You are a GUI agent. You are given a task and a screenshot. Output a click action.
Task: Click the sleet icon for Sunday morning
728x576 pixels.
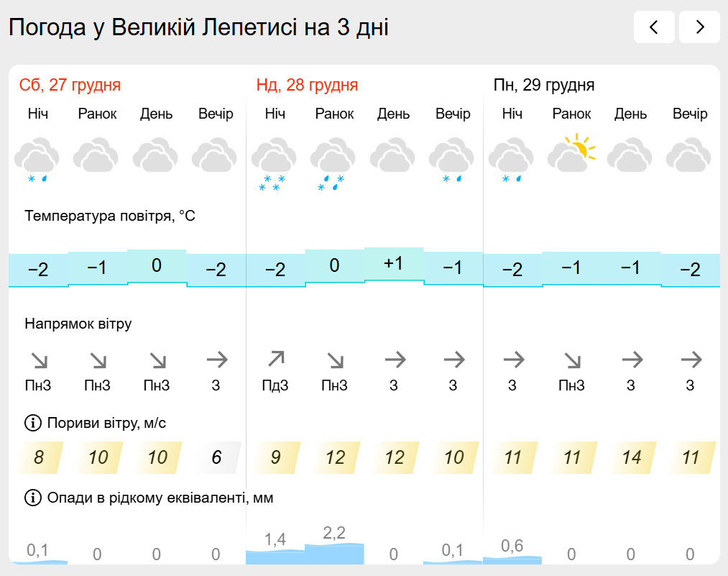coord(333,162)
